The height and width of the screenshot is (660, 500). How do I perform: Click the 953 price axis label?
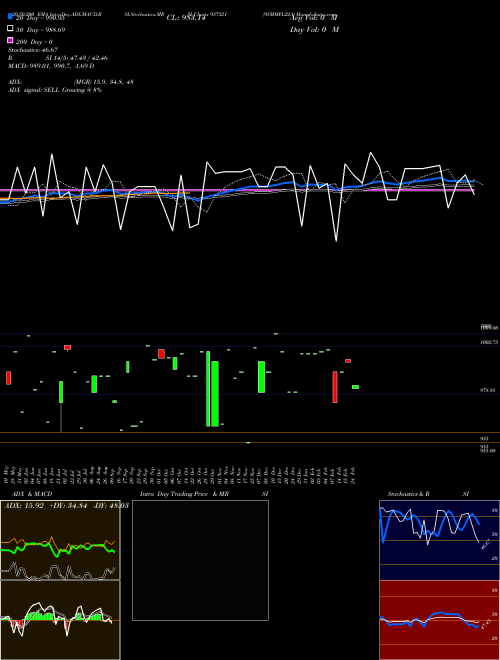[484, 439]
